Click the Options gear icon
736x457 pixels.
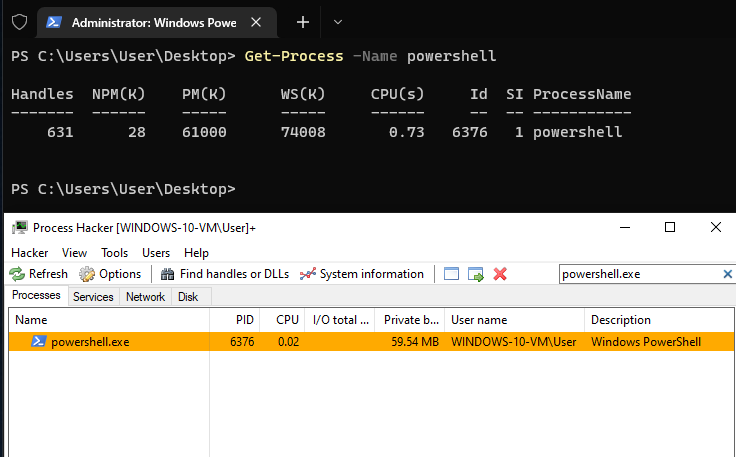pos(87,274)
